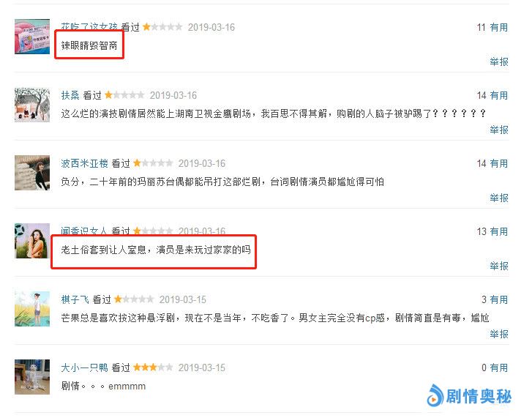Click 举报 under 扶桑's review
Image resolution: width=532 pixels, height=418 pixels.
click(499, 130)
